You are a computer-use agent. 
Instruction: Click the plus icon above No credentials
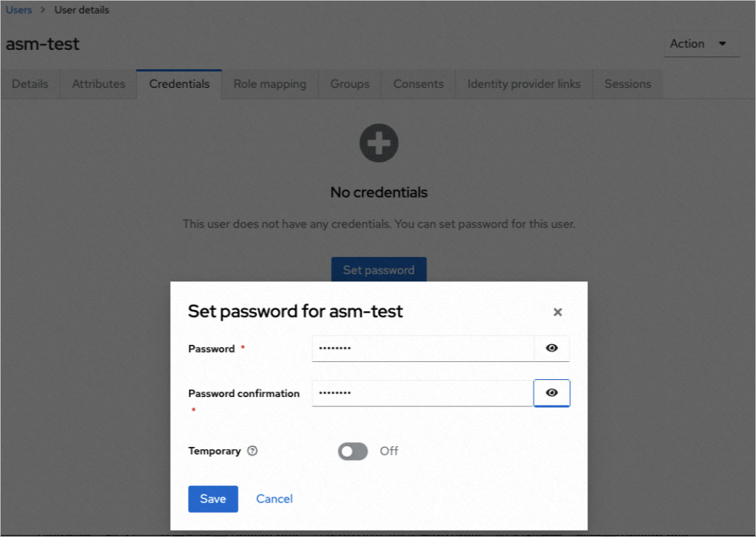point(379,143)
